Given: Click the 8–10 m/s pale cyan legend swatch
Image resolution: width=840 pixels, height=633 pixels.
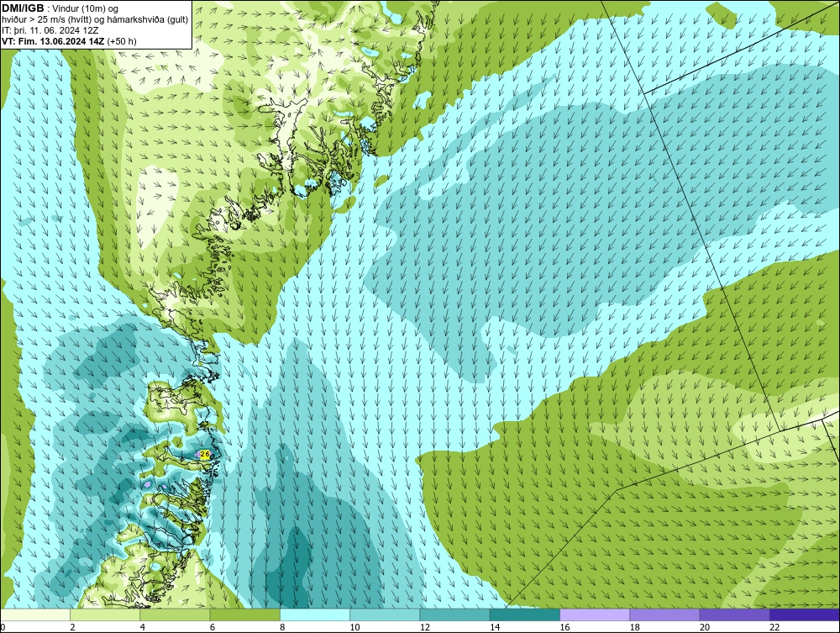Looking at the screenshot, I should pyautogui.click(x=315, y=615).
